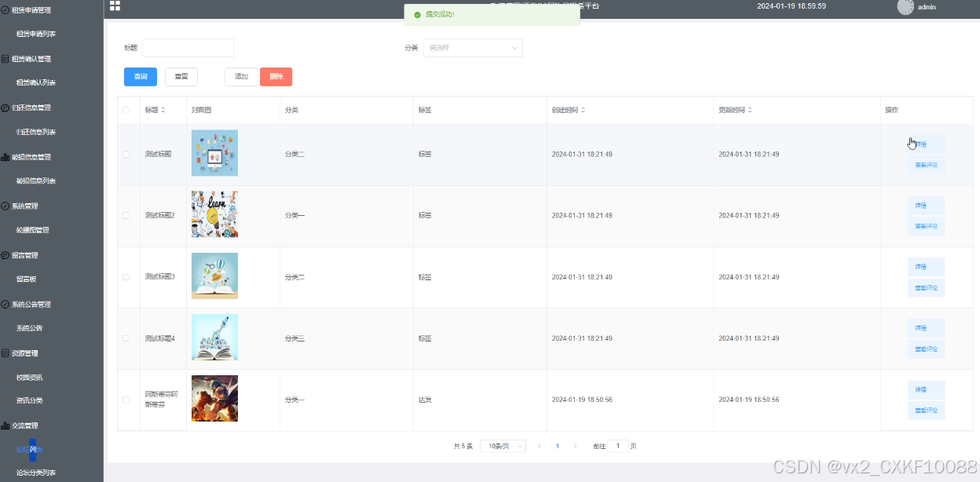
Task: Open 租赁确认列表 in sidebar
Action: [x=36, y=82]
